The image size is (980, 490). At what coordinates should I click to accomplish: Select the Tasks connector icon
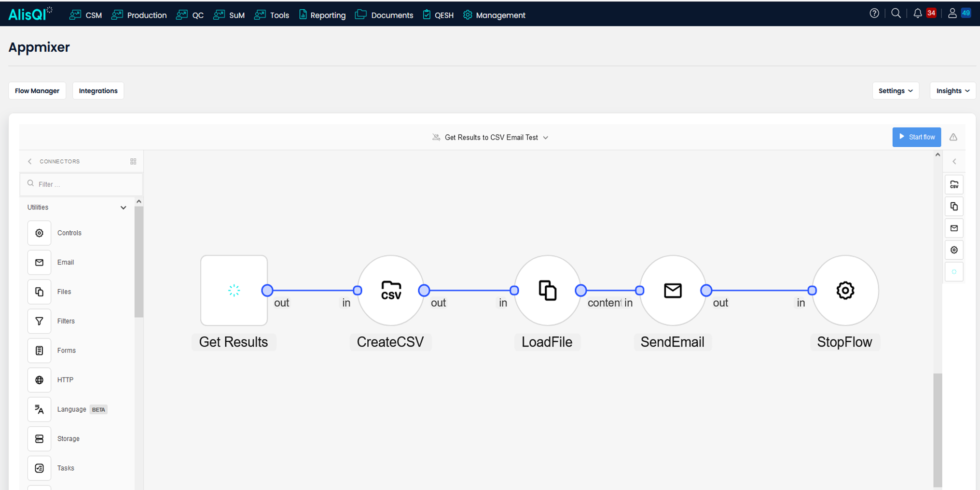coord(39,468)
